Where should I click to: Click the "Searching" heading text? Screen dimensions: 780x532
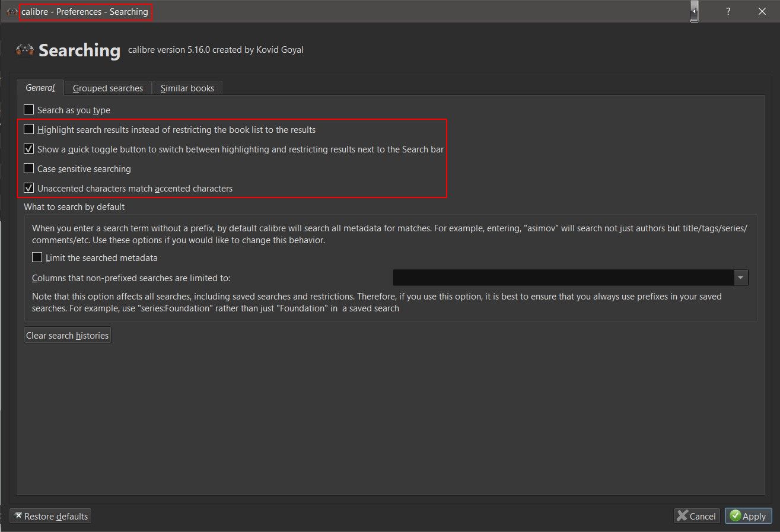pos(79,50)
